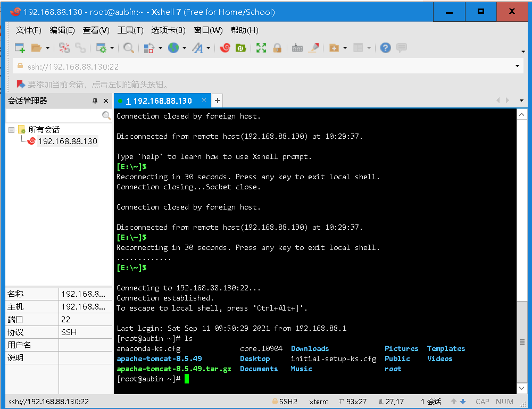
Task: Open session properties via the gear icon
Action: tap(101, 48)
